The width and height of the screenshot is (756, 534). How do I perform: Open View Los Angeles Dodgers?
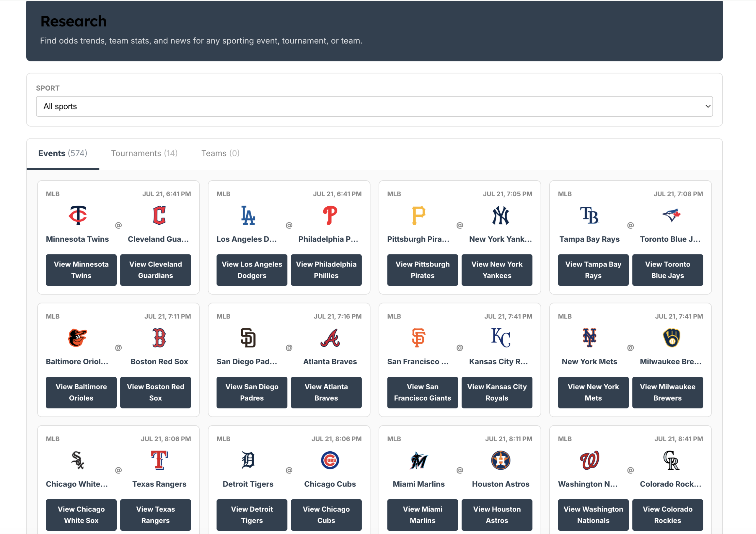(252, 270)
